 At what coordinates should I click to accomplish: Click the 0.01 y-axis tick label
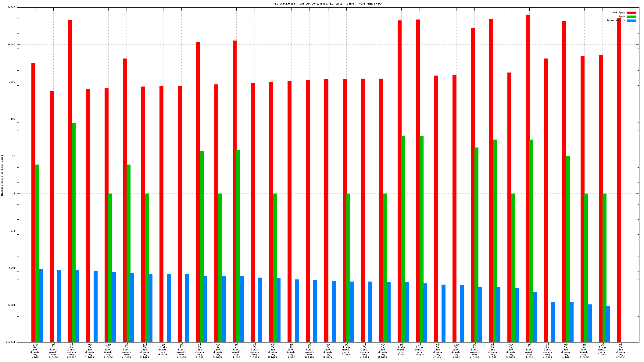pyautogui.click(x=12, y=268)
